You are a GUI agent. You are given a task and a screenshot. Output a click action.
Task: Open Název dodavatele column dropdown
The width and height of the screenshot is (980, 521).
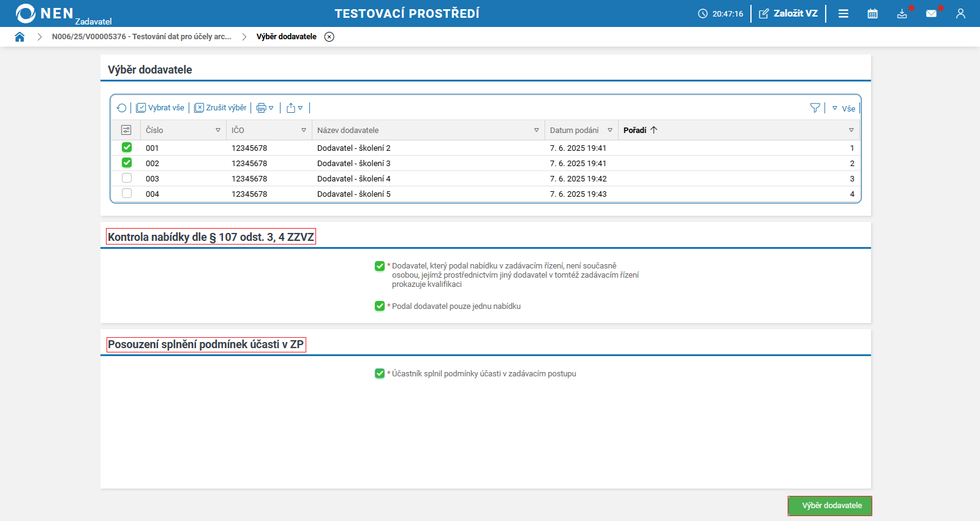click(x=537, y=130)
